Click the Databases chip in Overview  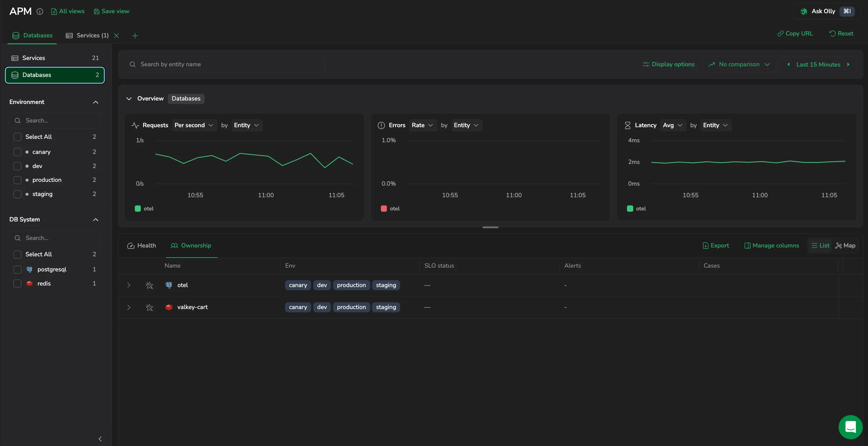(x=186, y=99)
